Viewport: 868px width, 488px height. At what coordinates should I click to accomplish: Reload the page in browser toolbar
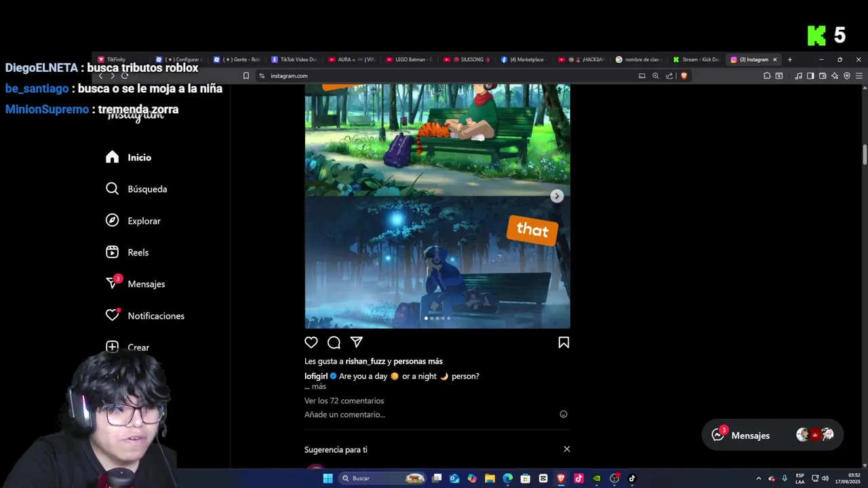coord(125,76)
